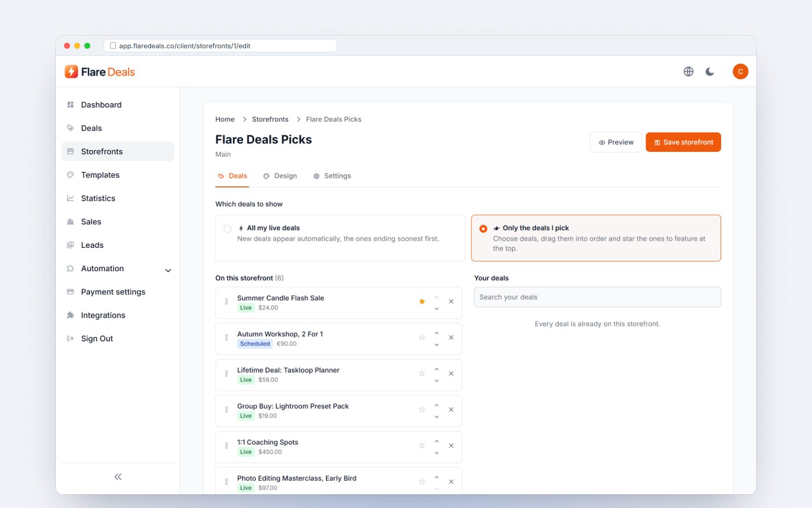812x508 pixels.
Task: Switch to the Settings tab
Action: (x=332, y=176)
